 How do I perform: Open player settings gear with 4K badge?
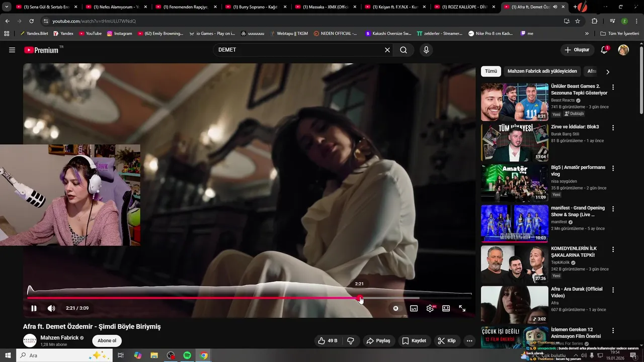pyautogui.click(x=430, y=308)
